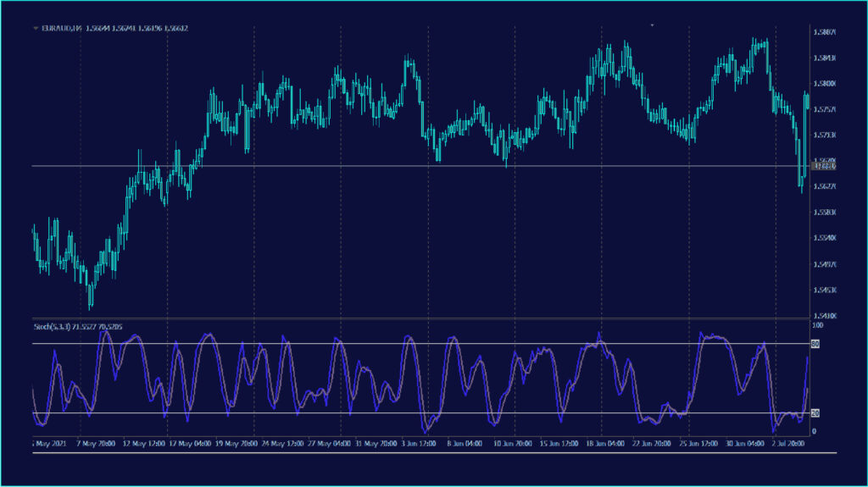Select the 20 level label on stochastic scale
The width and height of the screenshot is (868, 487).
[x=815, y=413]
